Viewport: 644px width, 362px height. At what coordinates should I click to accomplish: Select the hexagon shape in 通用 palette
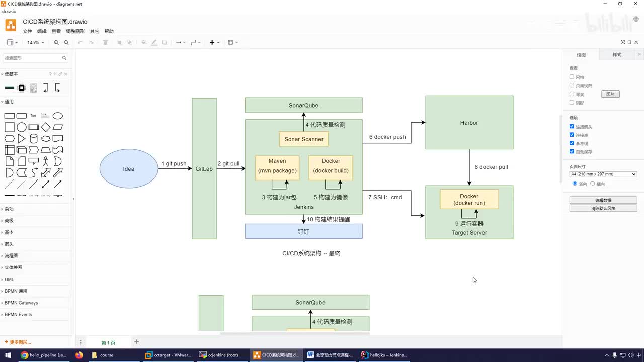click(x=9, y=139)
